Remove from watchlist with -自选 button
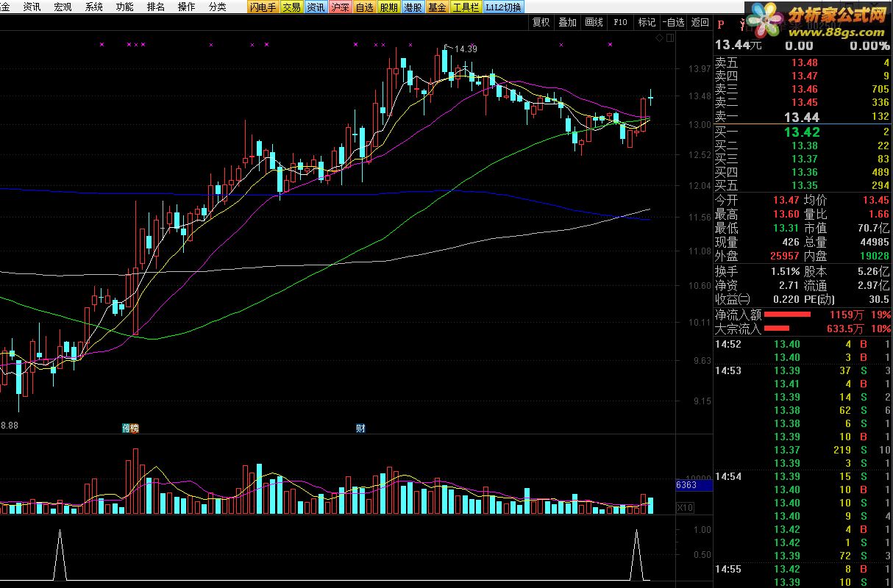 click(673, 23)
